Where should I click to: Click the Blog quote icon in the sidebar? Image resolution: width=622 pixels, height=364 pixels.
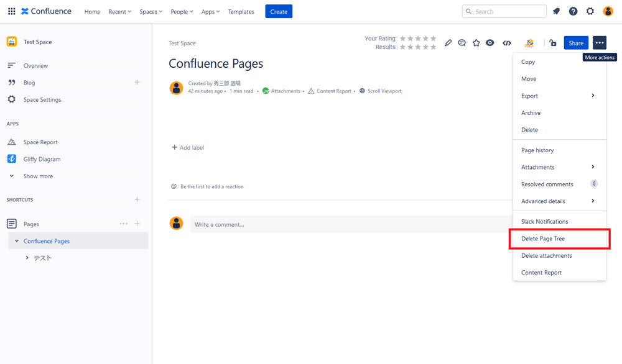(11, 83)
